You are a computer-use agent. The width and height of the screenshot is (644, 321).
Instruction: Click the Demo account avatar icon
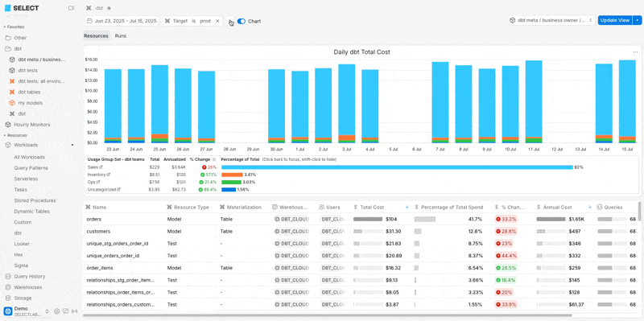click(8, 311)
